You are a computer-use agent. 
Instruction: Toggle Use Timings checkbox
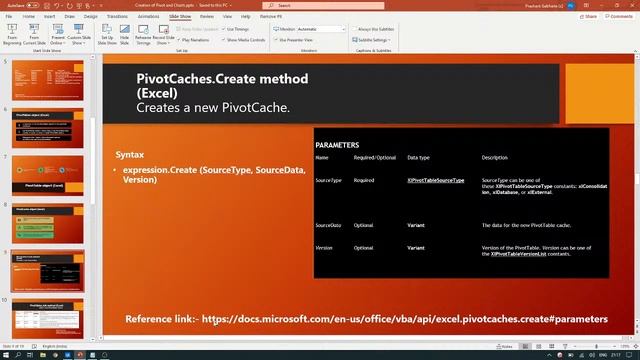tap(235, 29)
